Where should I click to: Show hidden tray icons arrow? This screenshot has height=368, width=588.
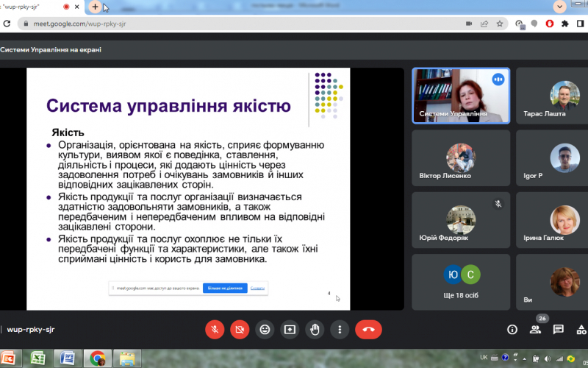coord(525,358)
